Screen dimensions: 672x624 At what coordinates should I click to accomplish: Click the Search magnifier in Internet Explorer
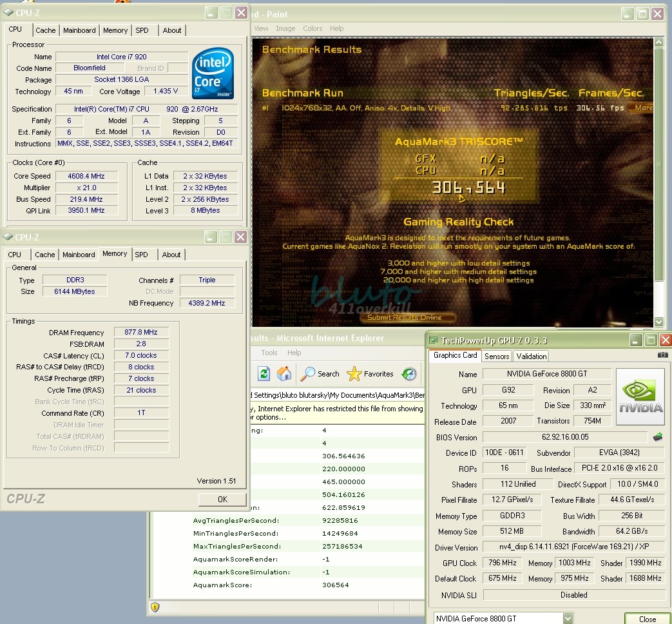307,374
